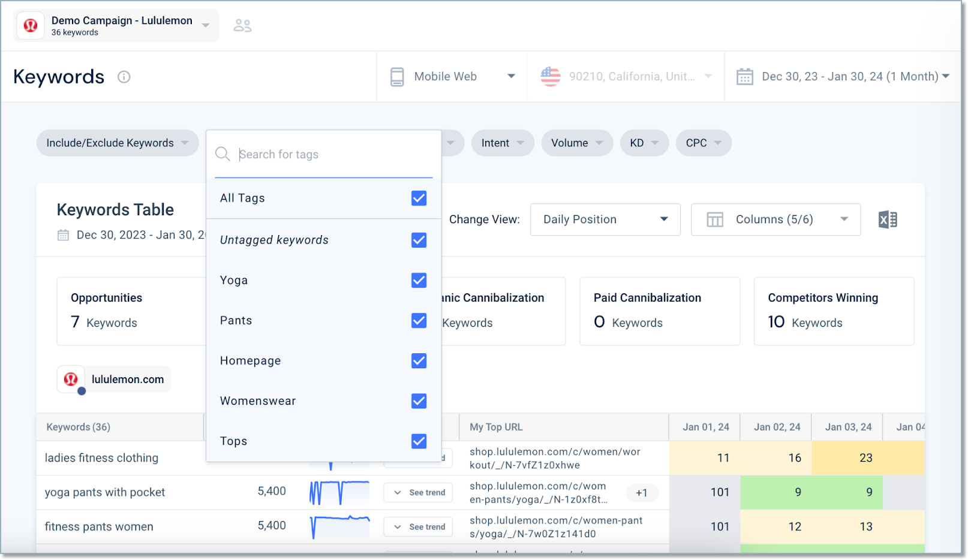
Task: Click the Lululemon campaign logo icon
Action: tap(30, 26)
